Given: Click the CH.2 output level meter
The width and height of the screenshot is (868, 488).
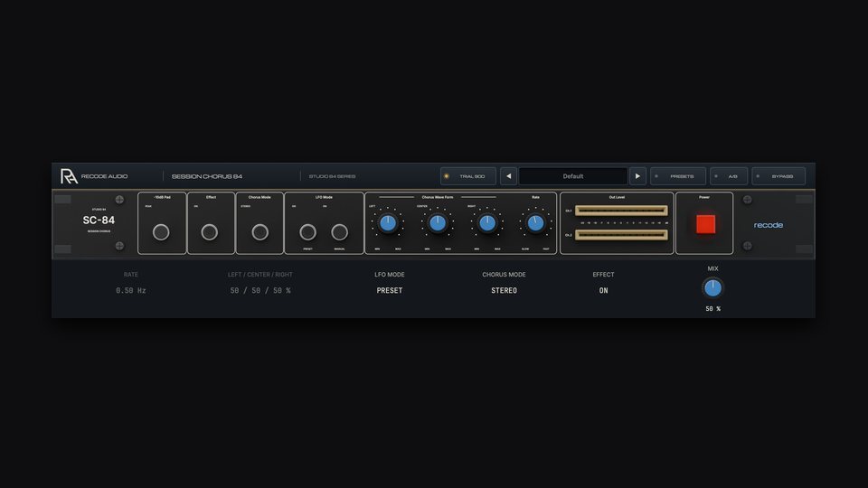Looking at the screenshot, I should tap(621, 235).
